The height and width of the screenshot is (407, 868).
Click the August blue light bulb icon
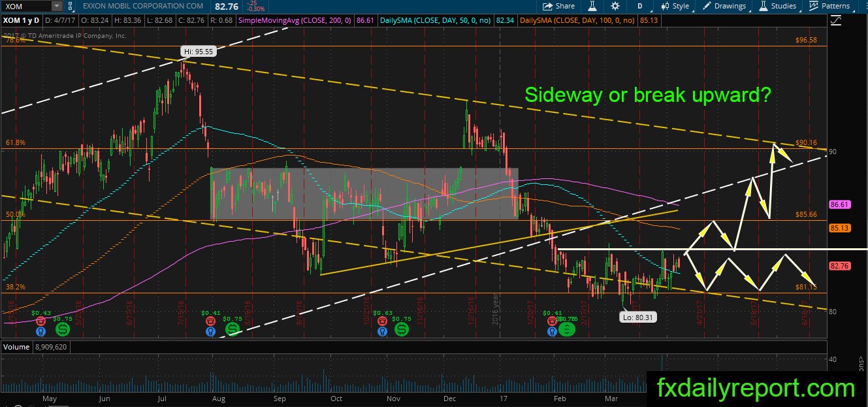210,331
